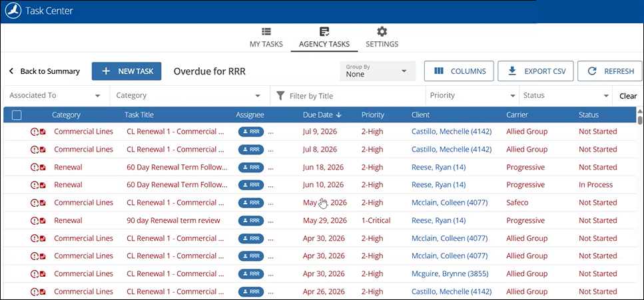
Task: Click the Priority column header
Action: 372,115
